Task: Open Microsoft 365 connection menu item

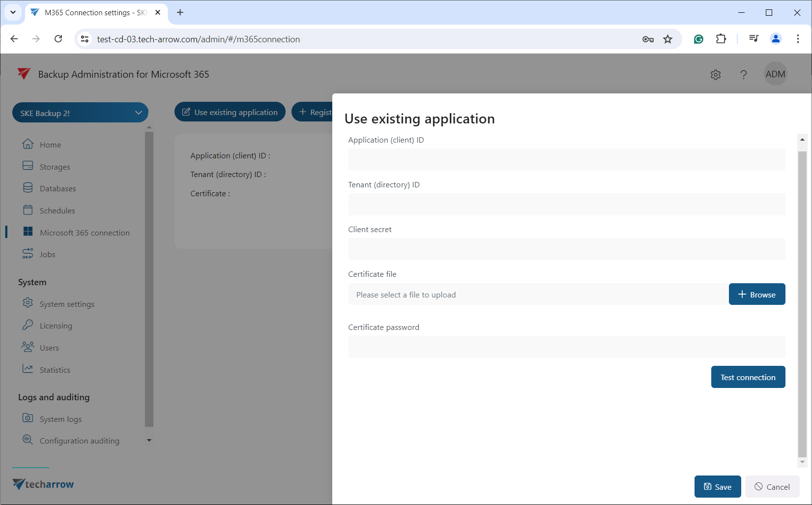Action: point(85,233)
